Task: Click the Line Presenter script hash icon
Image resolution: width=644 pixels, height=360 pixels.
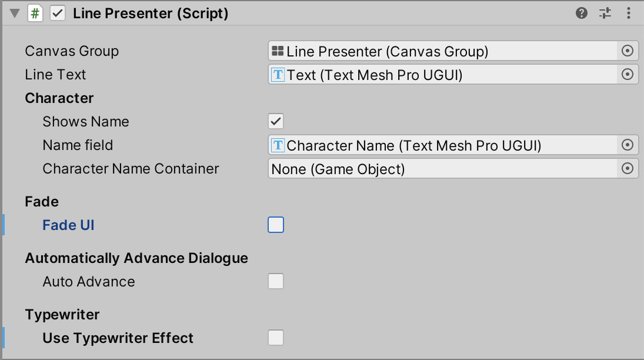Action: pos(35,13)
